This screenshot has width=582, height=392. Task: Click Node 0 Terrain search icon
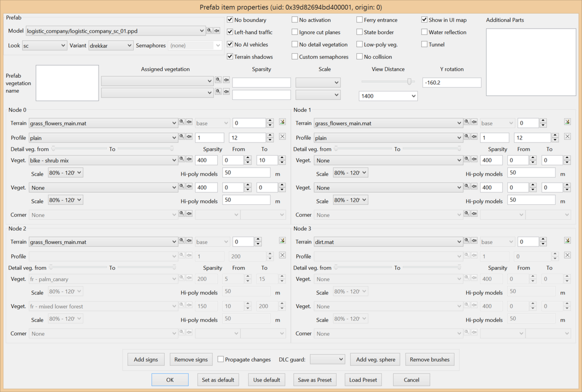pos(182,122)
